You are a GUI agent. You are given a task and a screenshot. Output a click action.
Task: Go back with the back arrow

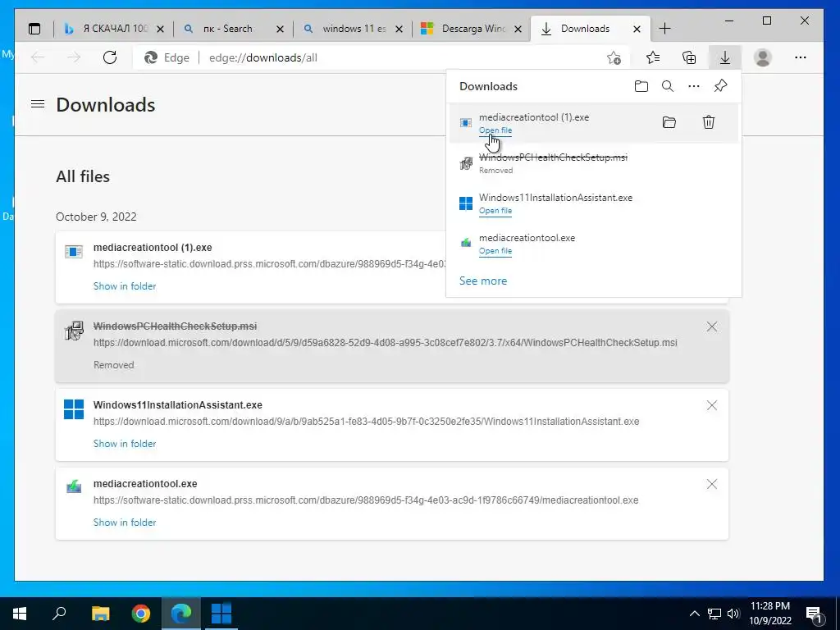tap(38, 57)
